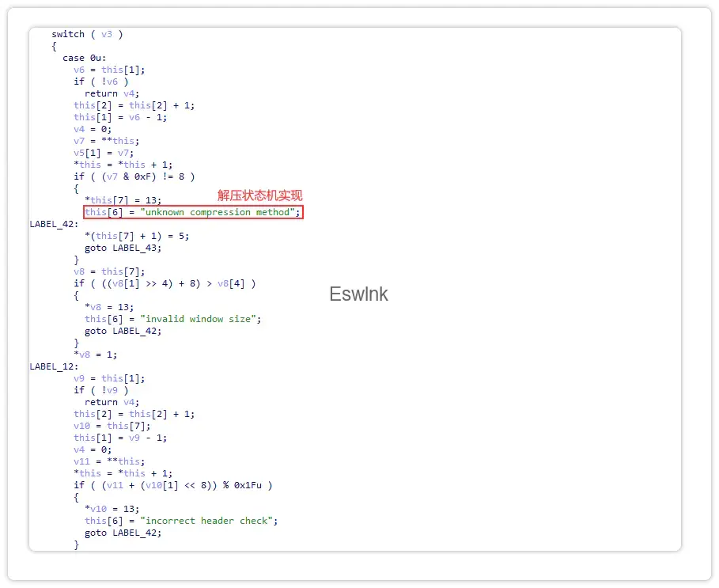Click the LABEL_12: label definition
The width and height of the screenshot is (719, 588).
coord(54,366)
